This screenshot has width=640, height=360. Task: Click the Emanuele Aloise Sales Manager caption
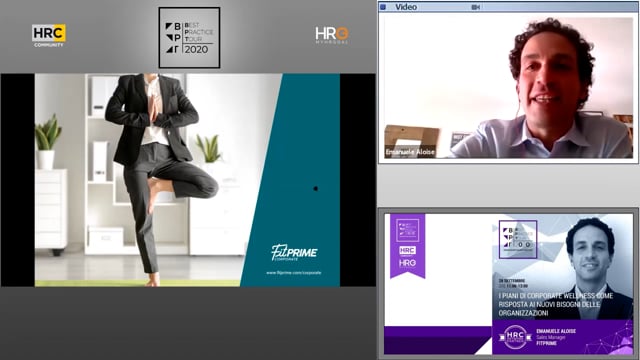coord(556,337)
